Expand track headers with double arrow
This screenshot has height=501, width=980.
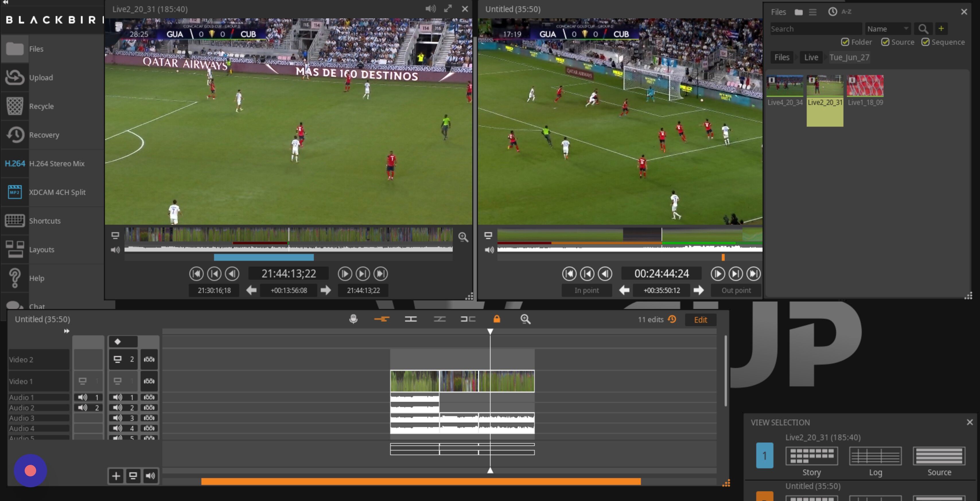(x=67, y=331)
